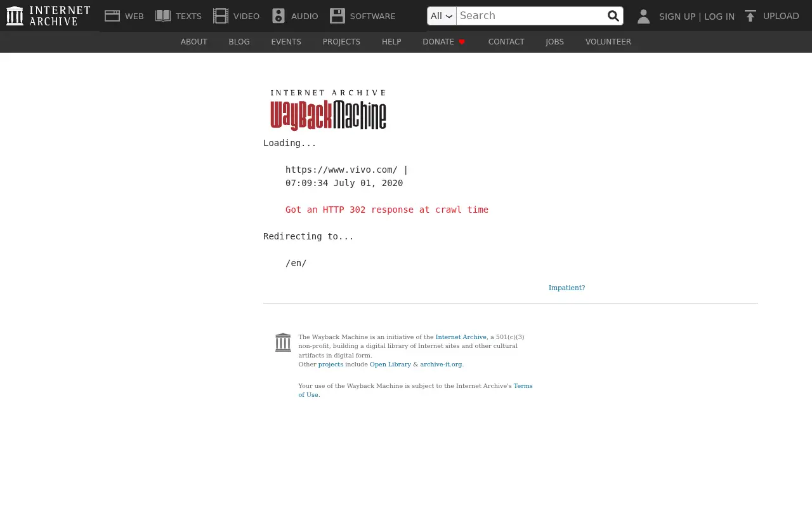Open the PROJECTS menu item
The height and width of the screenshot is (508, 812).
[x=341, y=42]
